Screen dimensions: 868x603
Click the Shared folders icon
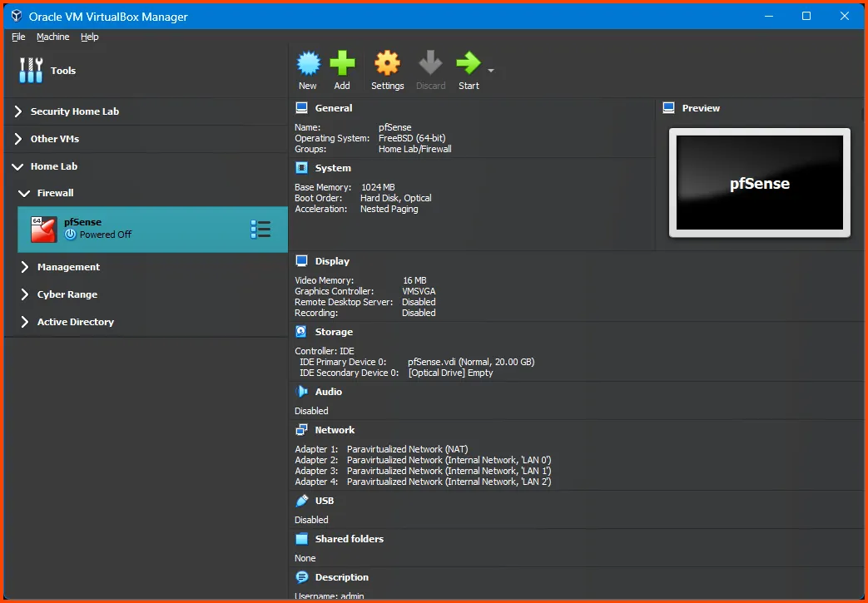click(302, 539)
